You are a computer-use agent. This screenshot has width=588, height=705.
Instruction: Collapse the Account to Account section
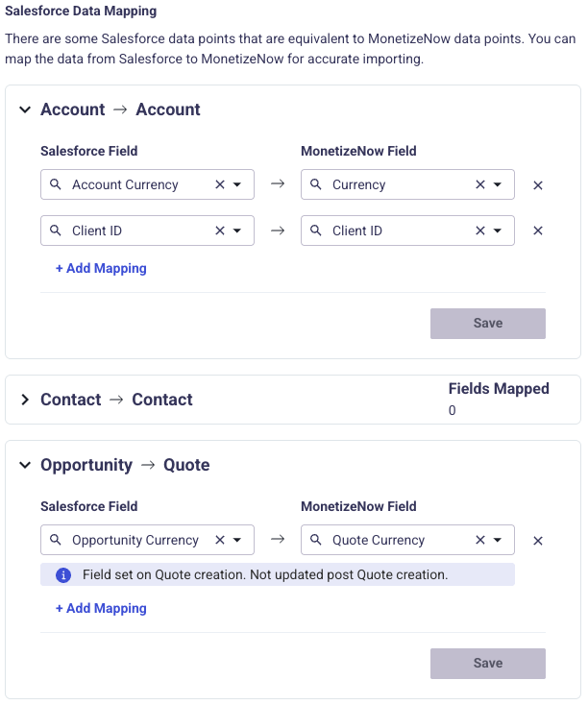coord(25,109)
